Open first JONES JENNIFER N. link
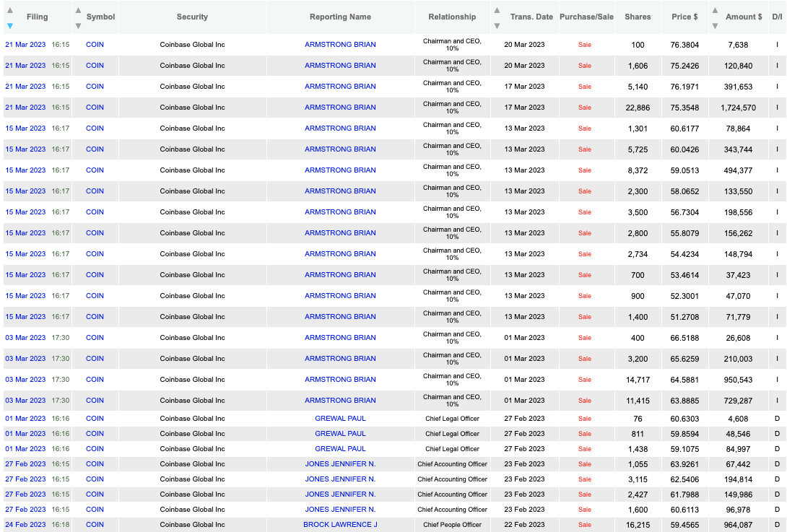787x532 pixels. pos(340,463)
